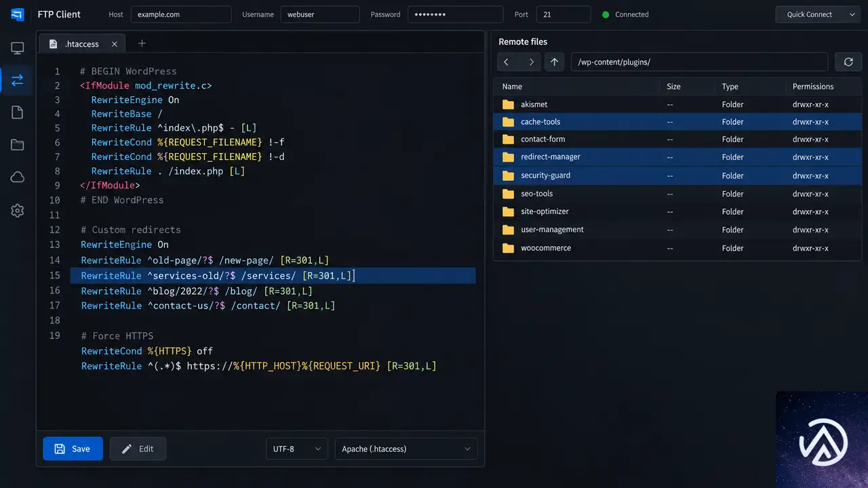Open the folder icon in the sidebar
Image resolution: width=868 pixels, height=488 pixels.
[x=18, y=144]
